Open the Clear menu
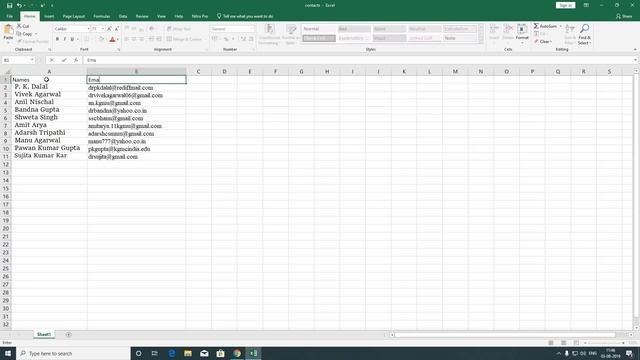This screenshot has width=640, height=360. 543,42
